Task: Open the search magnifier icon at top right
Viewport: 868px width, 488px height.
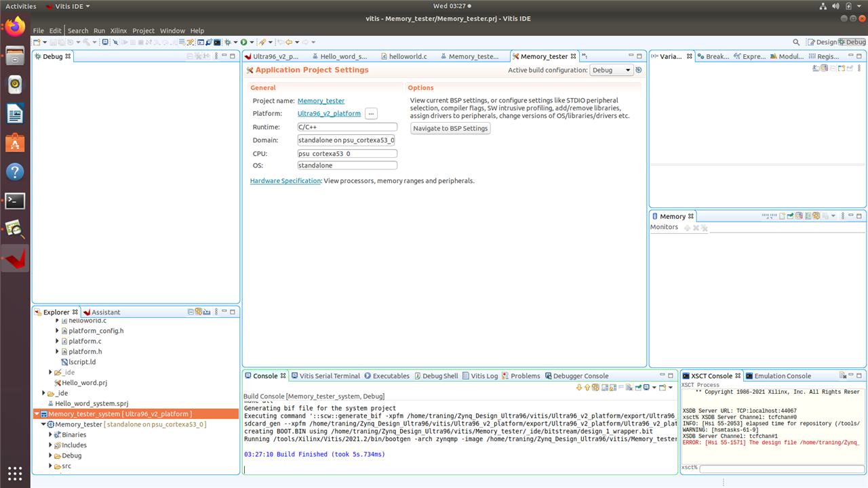Action: (x=796, y=42)
